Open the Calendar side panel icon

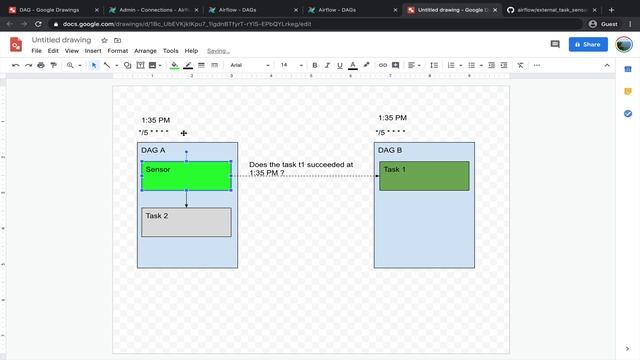tap(628, 69)
